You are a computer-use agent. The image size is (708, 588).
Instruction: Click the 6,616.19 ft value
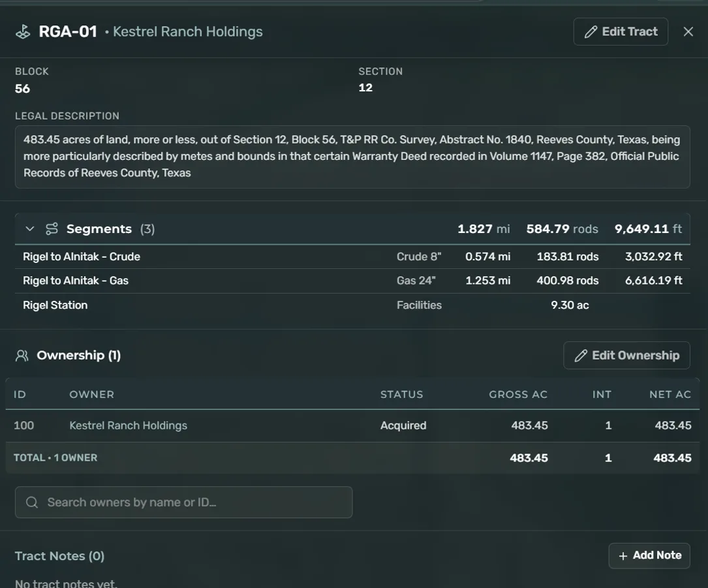coord(653,281)
